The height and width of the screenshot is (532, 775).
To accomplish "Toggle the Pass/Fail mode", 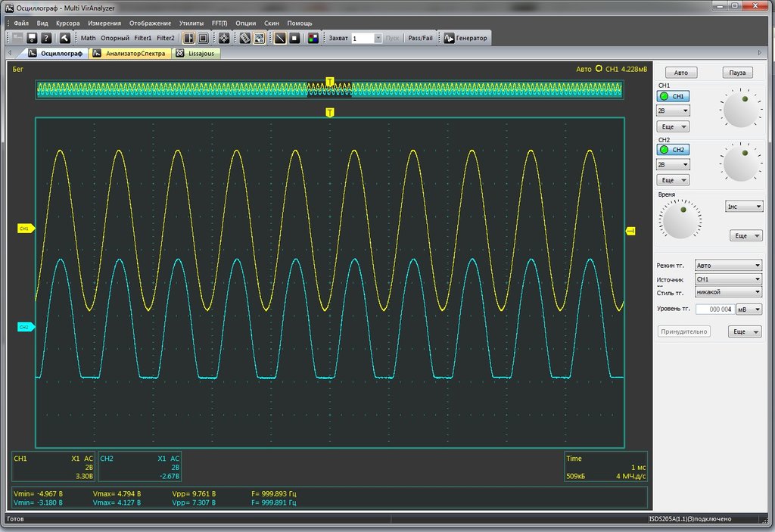I will [x=420, y=38].
